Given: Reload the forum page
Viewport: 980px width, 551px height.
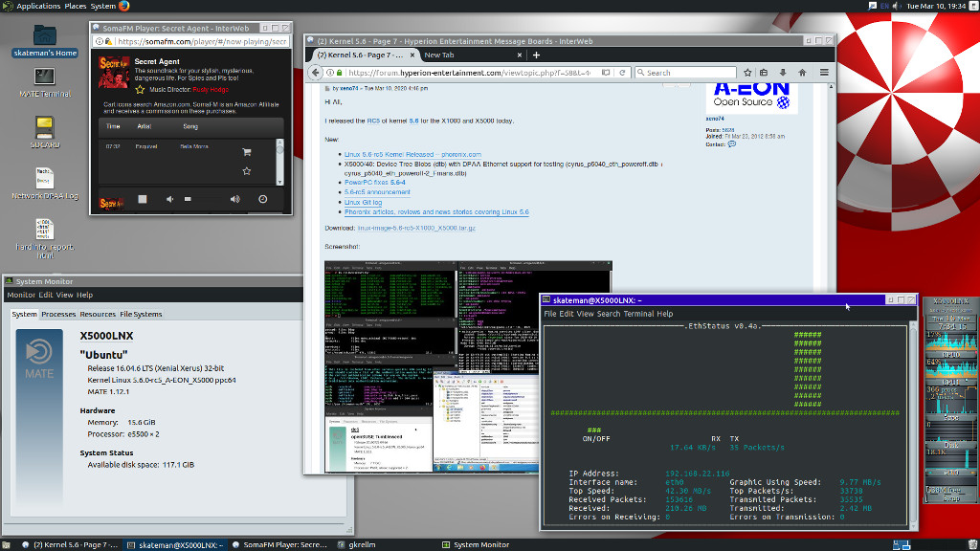Looking at the screenshot, I should coord(622,73).
